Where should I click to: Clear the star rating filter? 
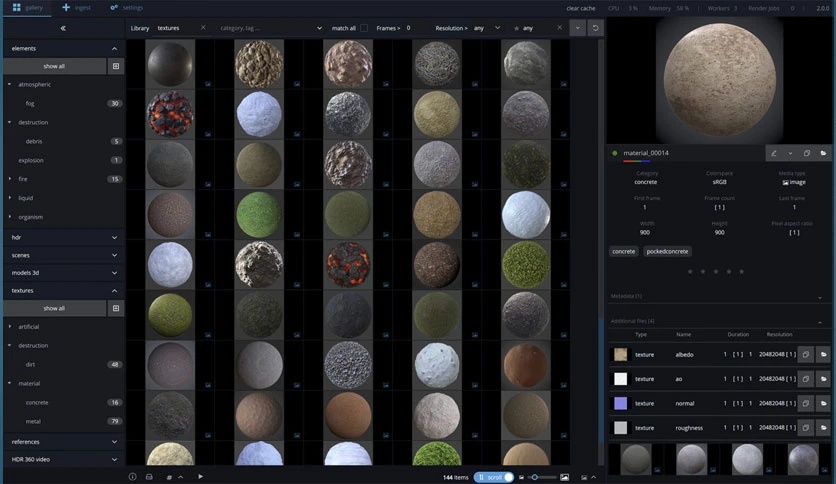[559, 28]
